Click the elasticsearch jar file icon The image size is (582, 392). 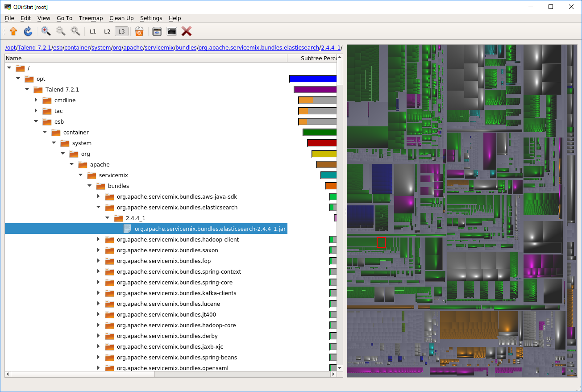128,229
